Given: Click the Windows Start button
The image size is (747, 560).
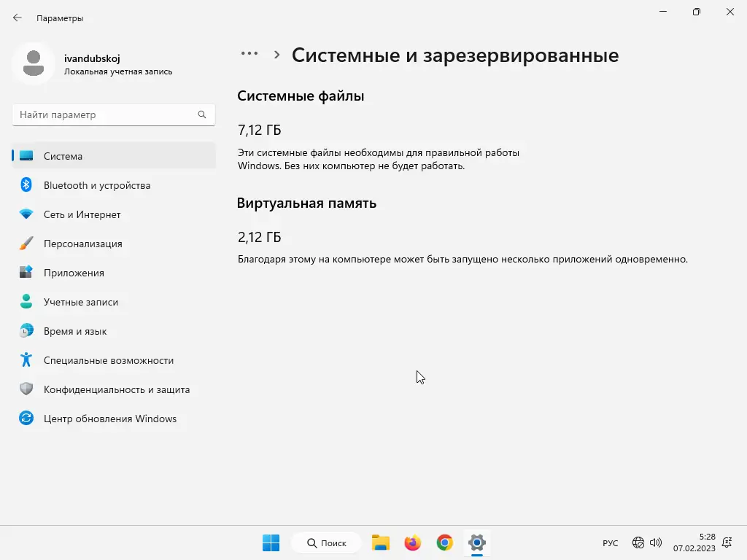Looking at the screenshot, I should pos(271,542).
